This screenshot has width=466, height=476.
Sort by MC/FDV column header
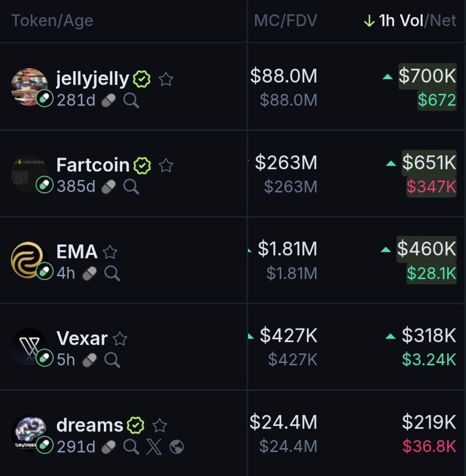[285, 21]
